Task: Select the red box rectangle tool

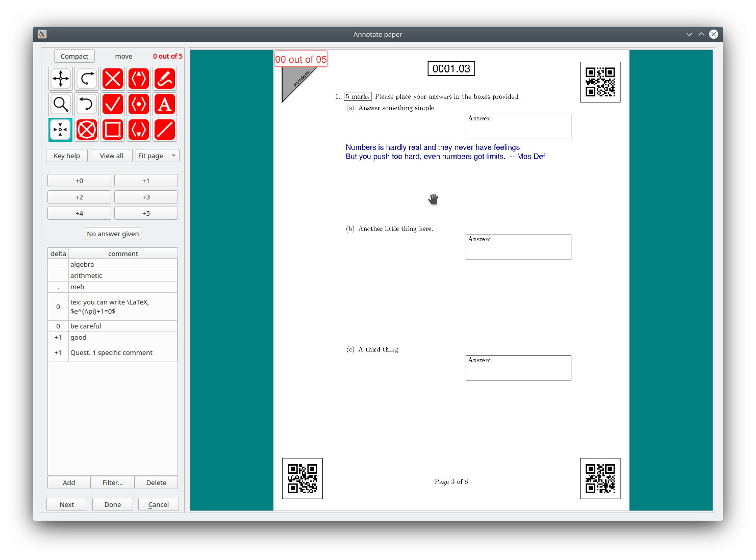Action: (x=113, y=130)
